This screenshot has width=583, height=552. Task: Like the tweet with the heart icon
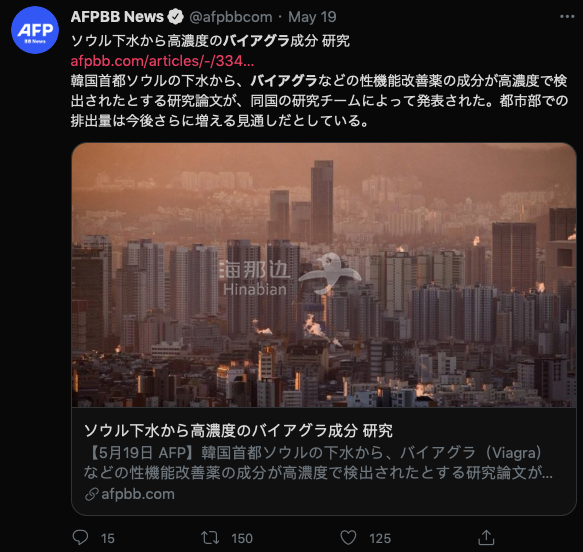[x=348, y=538]
